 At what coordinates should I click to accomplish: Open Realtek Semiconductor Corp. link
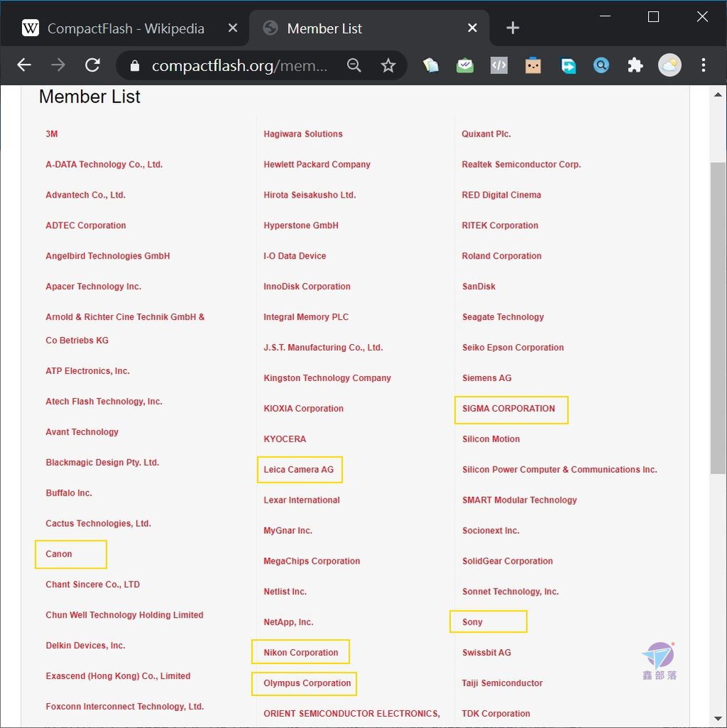(x=521, y=164)
